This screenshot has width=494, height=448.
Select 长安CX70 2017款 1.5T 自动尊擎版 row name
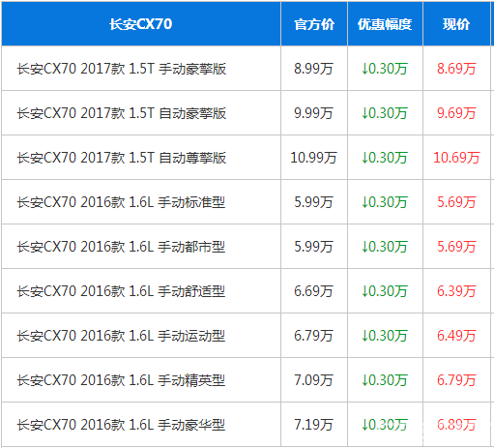[x=122, y=158]
